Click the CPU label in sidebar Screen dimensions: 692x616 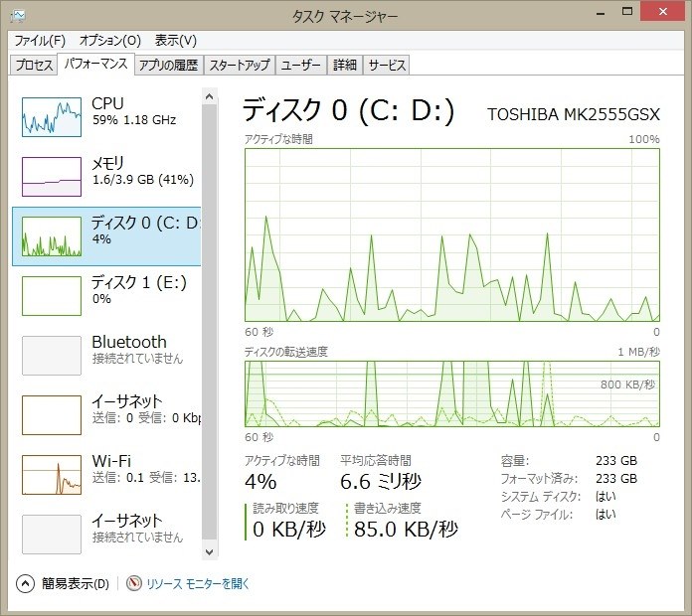coord(107,103)
